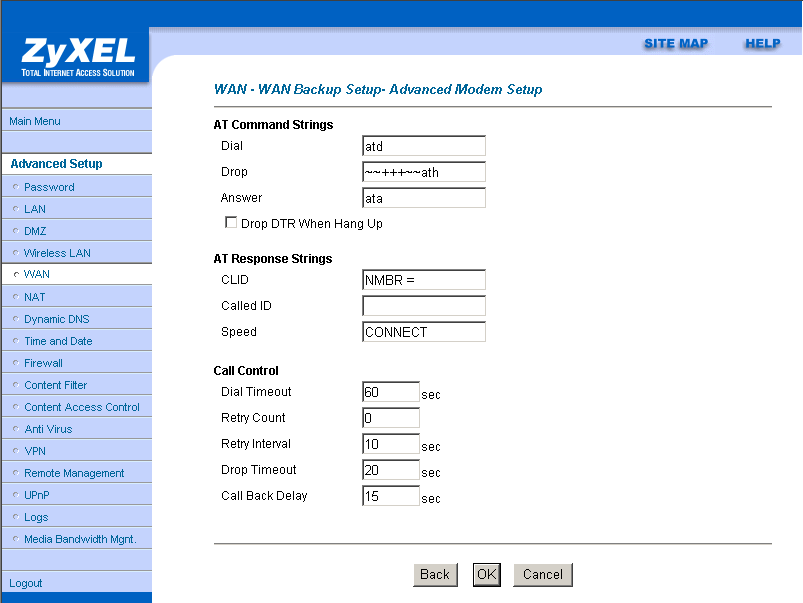803x603 pixels.
Task: Open the DMZ settings page
Action: coord(35,232)
